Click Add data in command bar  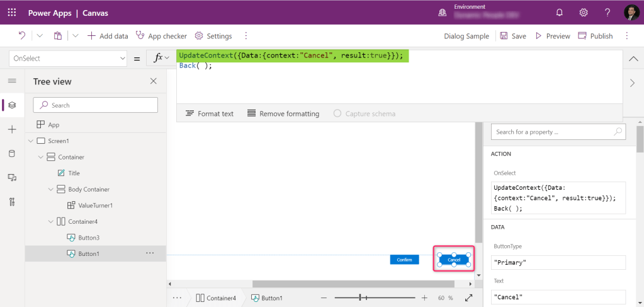pyautogui.click(x=108, y=36)
